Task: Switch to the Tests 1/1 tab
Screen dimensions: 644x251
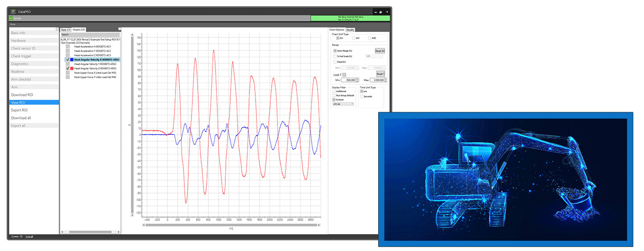Action: [66, 30]
